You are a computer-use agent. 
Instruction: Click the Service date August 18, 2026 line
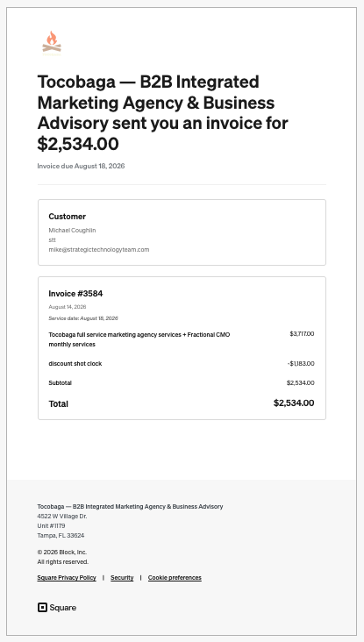click(83, 318)
